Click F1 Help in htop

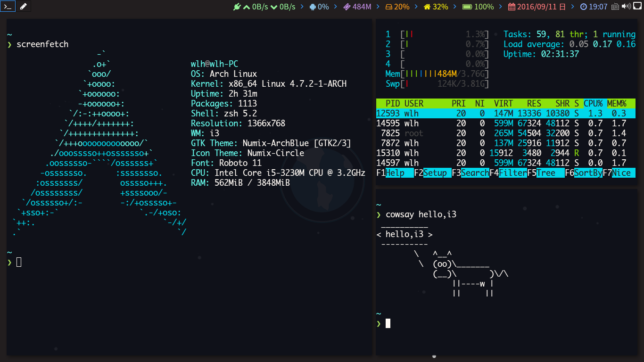point(395,173)
